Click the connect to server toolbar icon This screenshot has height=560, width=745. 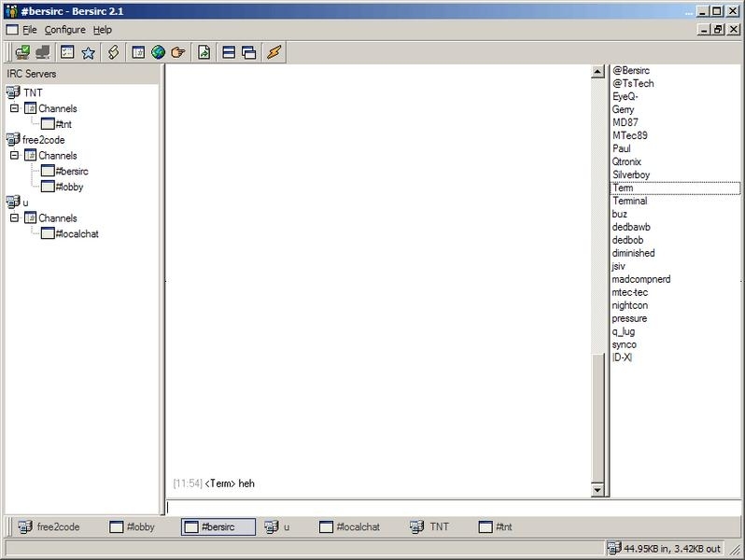(x=21, y=52)
